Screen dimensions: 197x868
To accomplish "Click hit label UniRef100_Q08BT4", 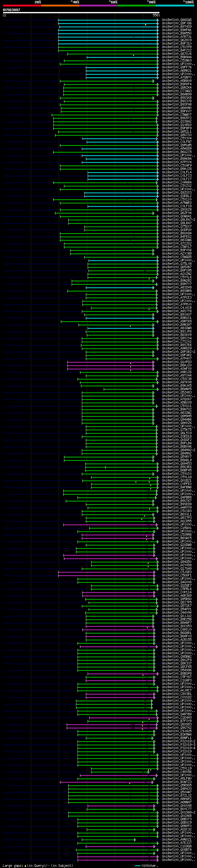I will [176, 850].
